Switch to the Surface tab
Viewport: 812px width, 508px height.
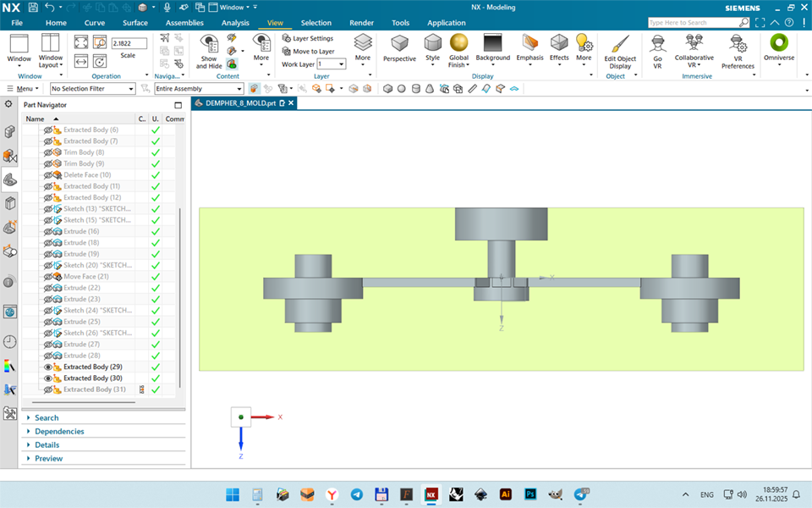(x=135, y=23)
